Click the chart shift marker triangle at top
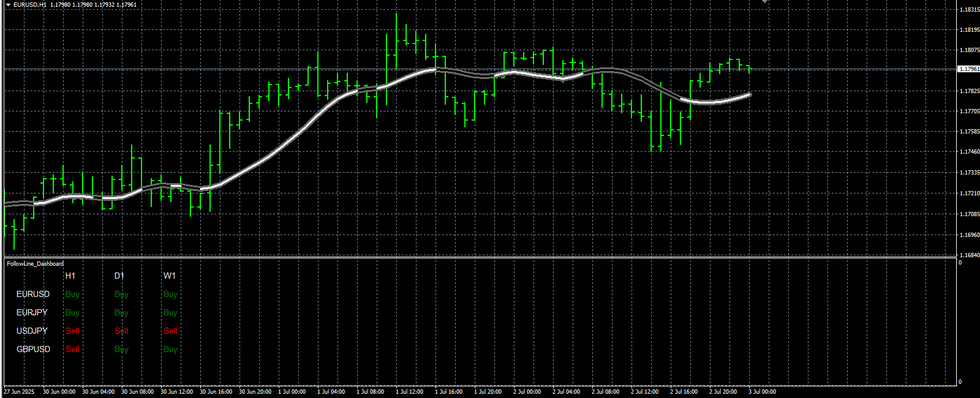The image size is (980, 398). [764, 2]
